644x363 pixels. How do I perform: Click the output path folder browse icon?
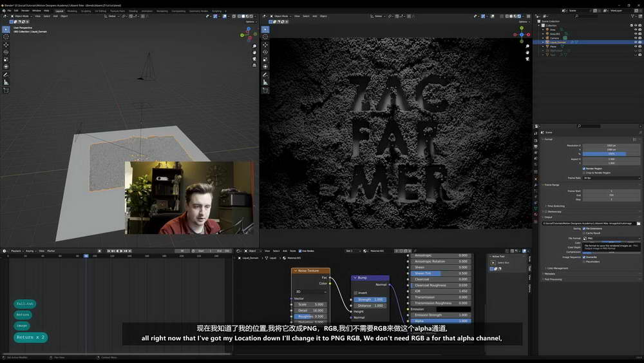(638, 223)
